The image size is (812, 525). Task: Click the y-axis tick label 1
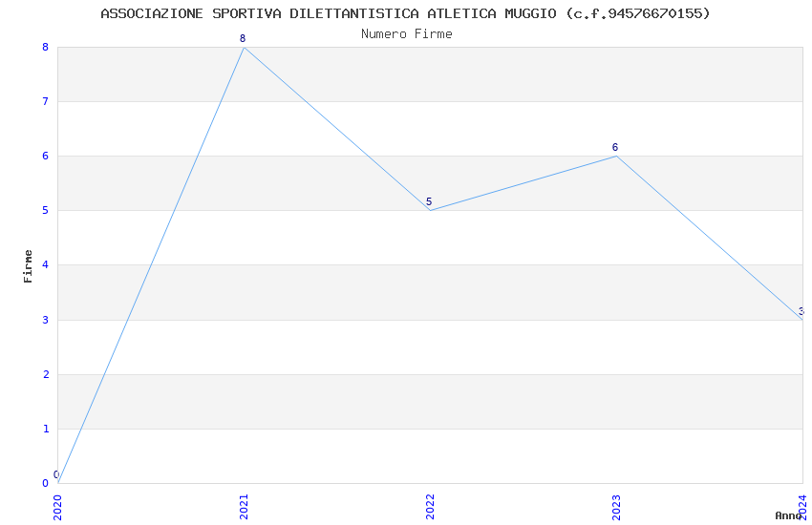coord(45,429)
